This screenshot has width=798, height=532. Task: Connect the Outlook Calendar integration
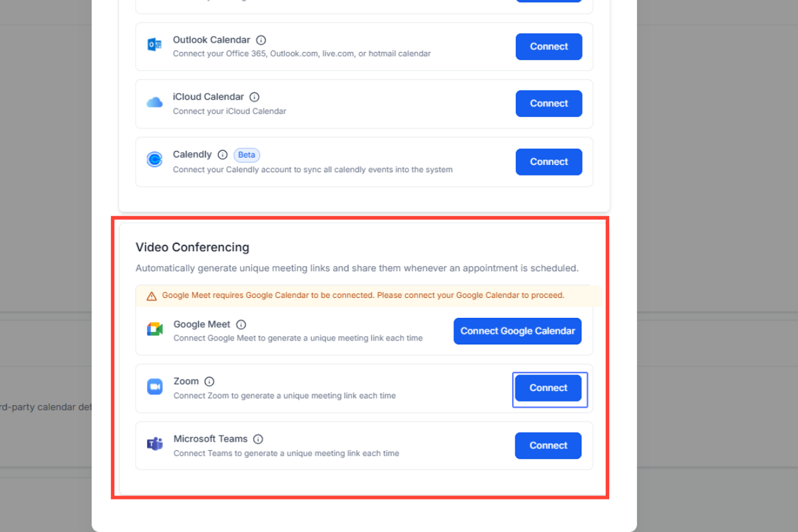pos(549,47)
